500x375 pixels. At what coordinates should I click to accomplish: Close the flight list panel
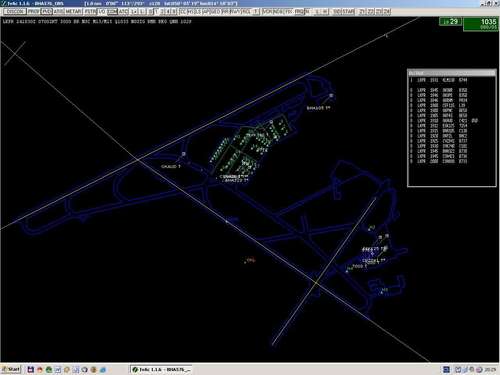[493, 73]
